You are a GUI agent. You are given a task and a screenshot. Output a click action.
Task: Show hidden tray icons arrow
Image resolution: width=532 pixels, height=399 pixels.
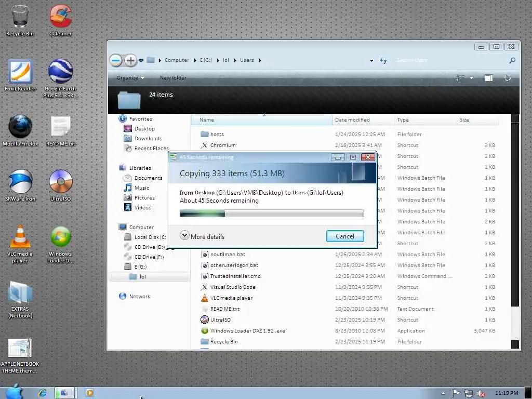click(443, 394)
